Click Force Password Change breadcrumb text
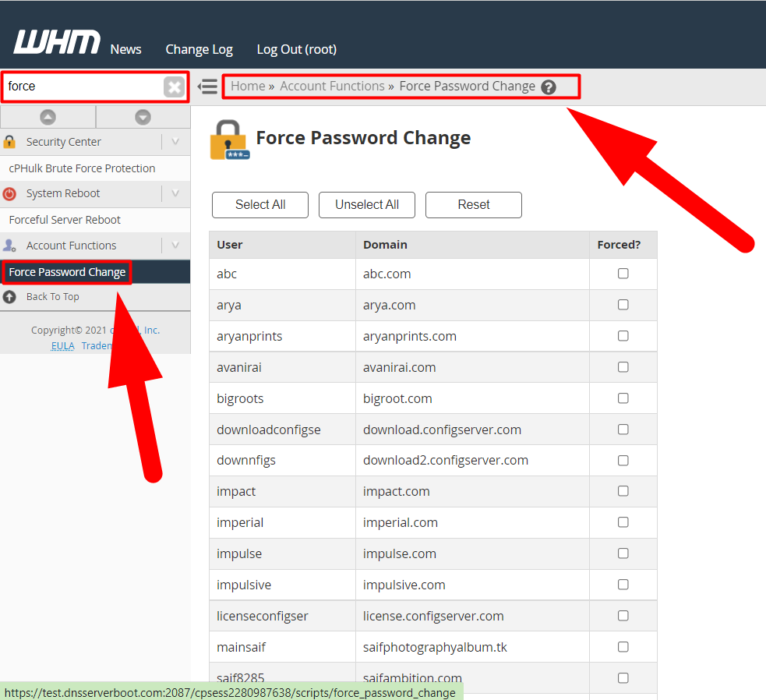766x700 pixels. pos(467,87)
